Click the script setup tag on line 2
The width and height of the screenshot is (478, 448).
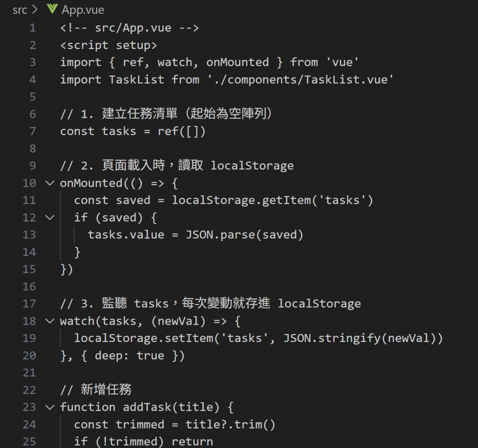tap(108, 45)
